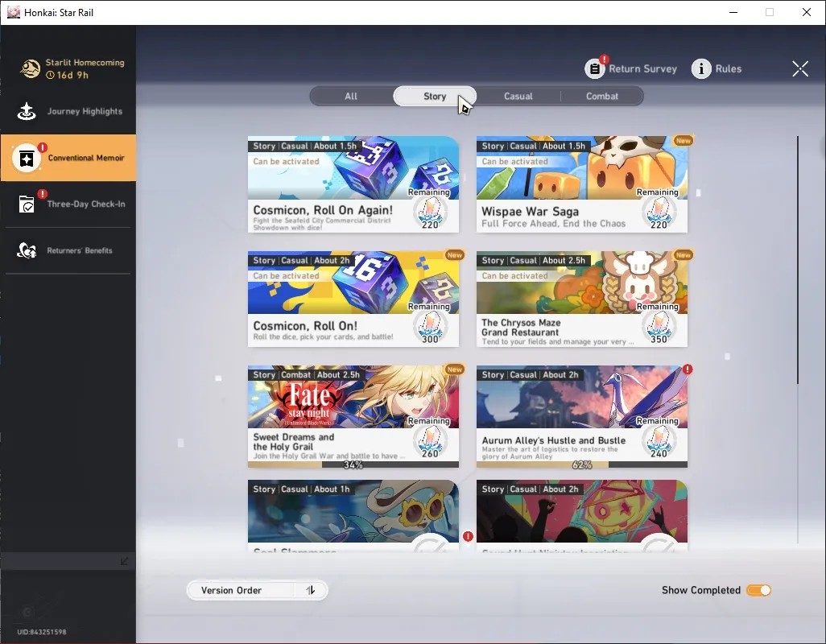
Task: Open Returners' Benefits menu entry
Action: [68, 250]
